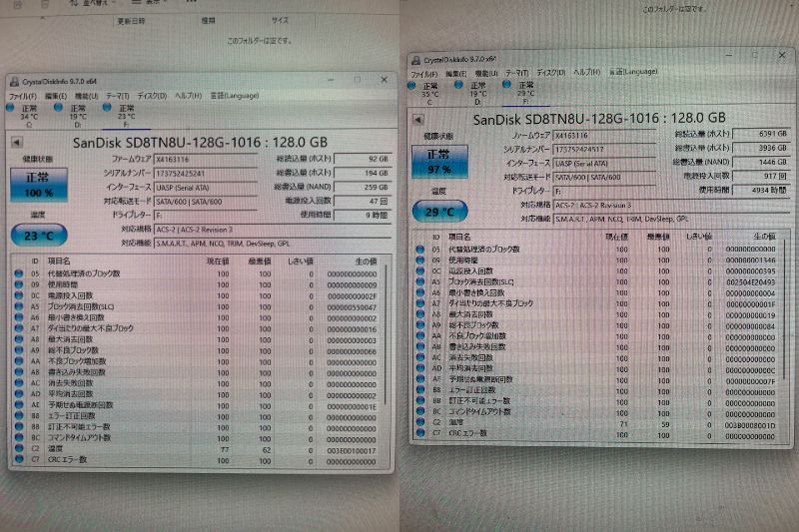Click status circle for 代替処理済のブロック数, left window
The width and height of the screenshot is (799, 532).
pos(19,273)
